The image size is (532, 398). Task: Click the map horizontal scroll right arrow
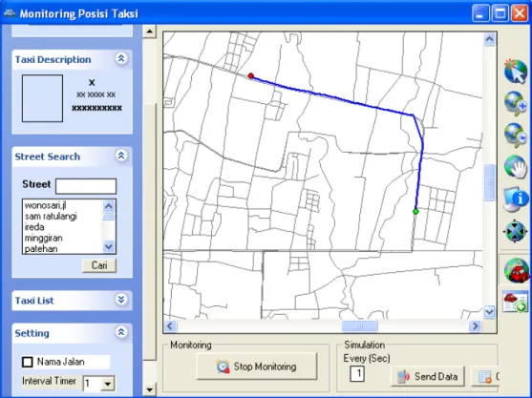click(x=475, y=326)
